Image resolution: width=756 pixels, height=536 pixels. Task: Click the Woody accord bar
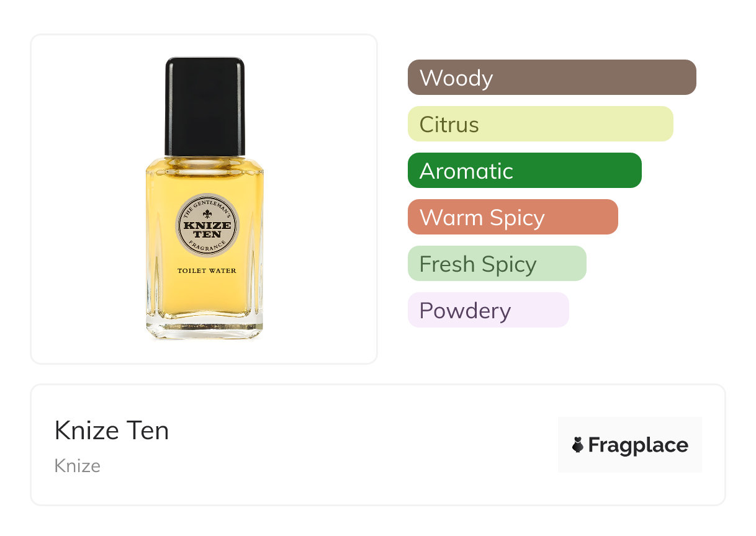tap(551, 78)
